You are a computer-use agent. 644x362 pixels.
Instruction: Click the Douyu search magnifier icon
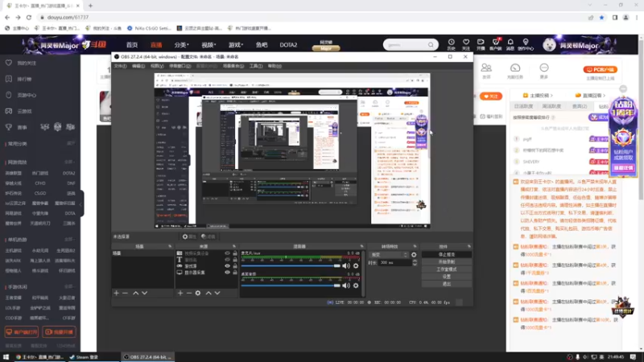coord(431,45)
